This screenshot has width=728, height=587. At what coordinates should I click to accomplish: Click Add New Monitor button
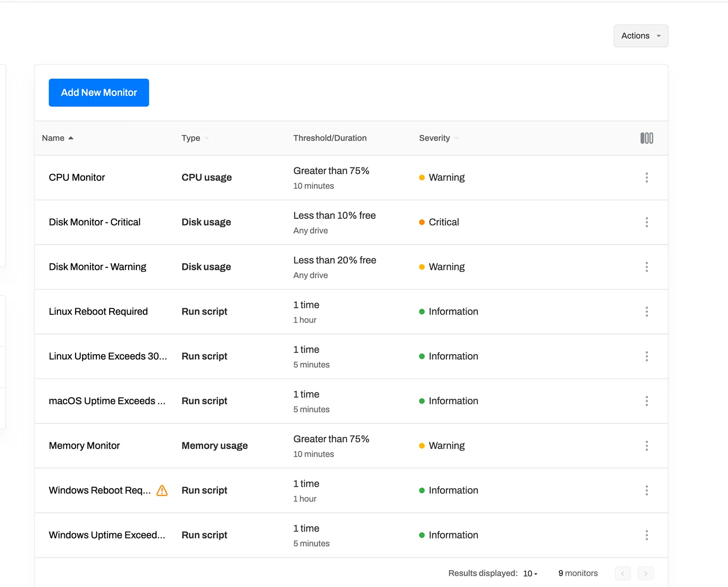(x=99, y=93)
